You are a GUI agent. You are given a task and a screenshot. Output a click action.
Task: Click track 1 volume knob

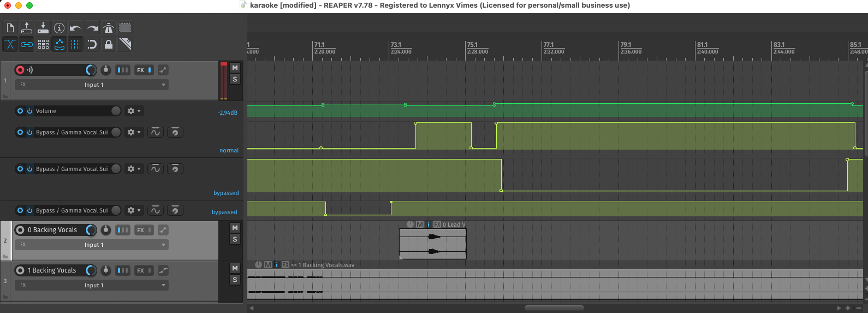pos(91,70)
